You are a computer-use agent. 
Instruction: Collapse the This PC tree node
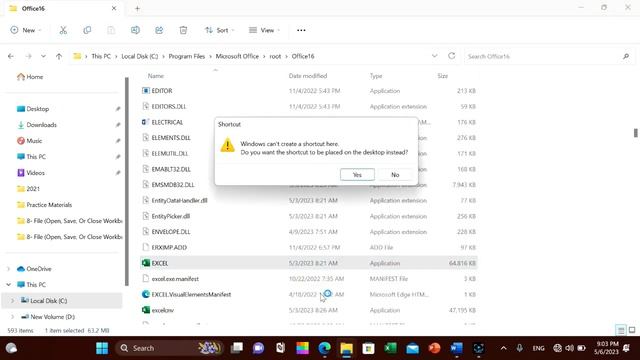pos(9,284)
